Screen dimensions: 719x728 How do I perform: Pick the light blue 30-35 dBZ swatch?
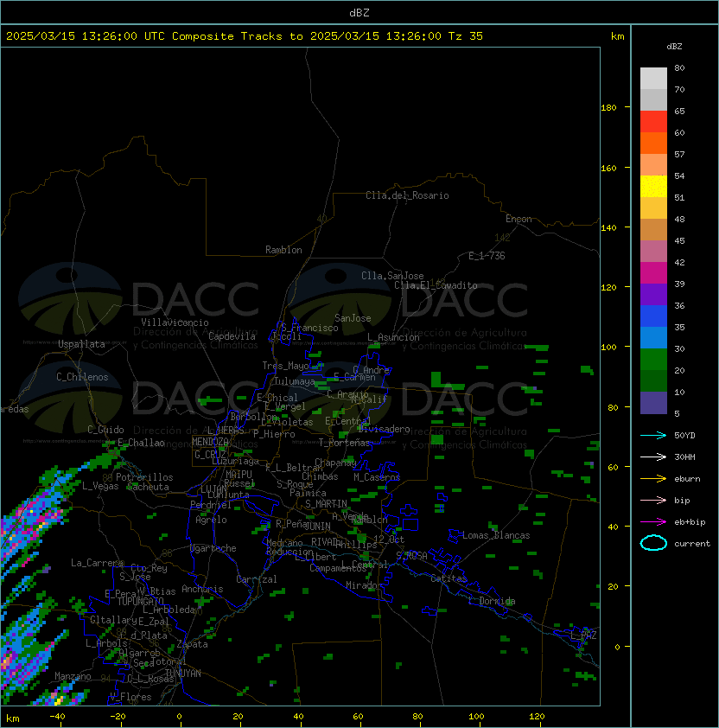[x=653, y=338]
